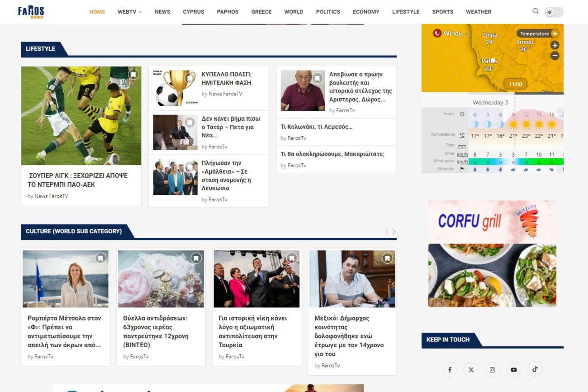588x392 pixels.
Task: Show next Culture carousel items
Action: coord(394,232)
